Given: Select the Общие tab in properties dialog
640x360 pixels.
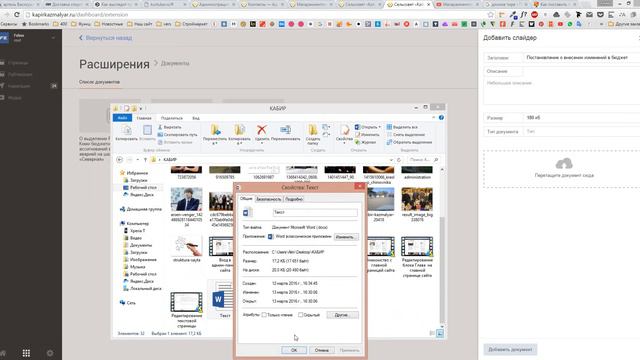Looking at the screenshot, I should [x=246, y=199].
